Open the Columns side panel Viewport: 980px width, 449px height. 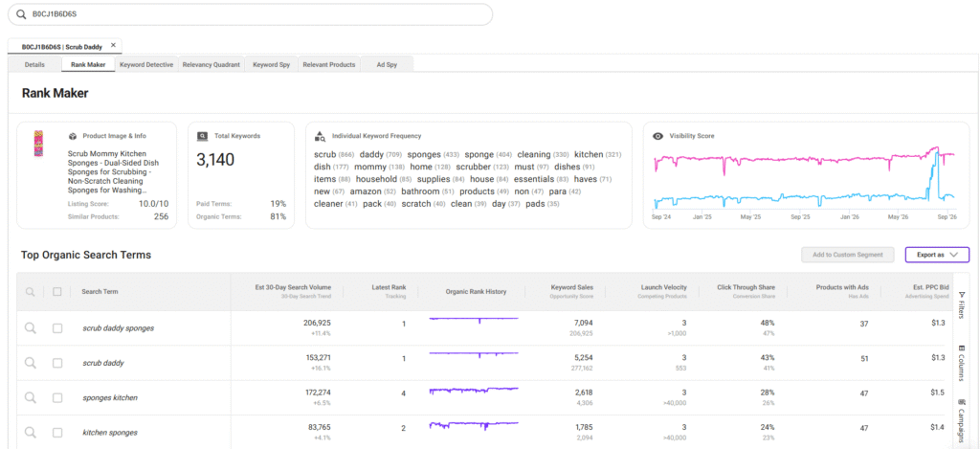tap(961, 363)
